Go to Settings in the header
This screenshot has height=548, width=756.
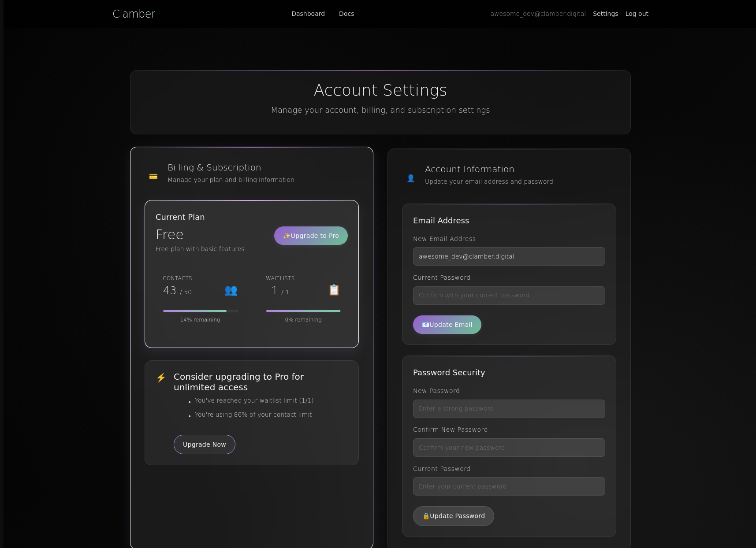tap(605, 14)
